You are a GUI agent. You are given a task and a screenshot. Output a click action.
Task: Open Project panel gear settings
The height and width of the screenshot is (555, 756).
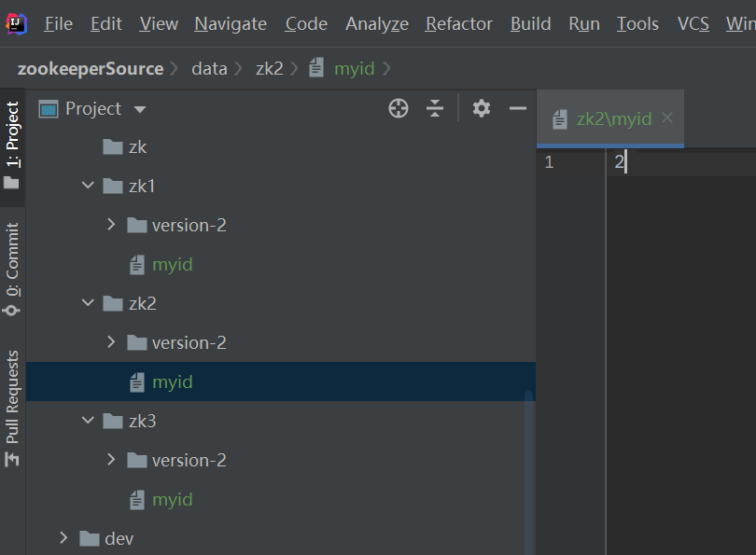click(482, 108)
